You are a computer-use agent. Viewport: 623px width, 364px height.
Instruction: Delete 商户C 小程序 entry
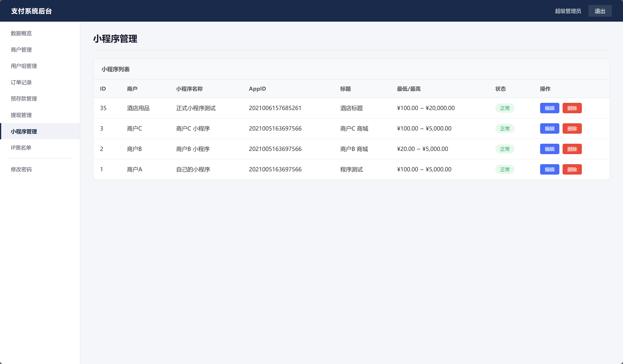pos(572,128)
